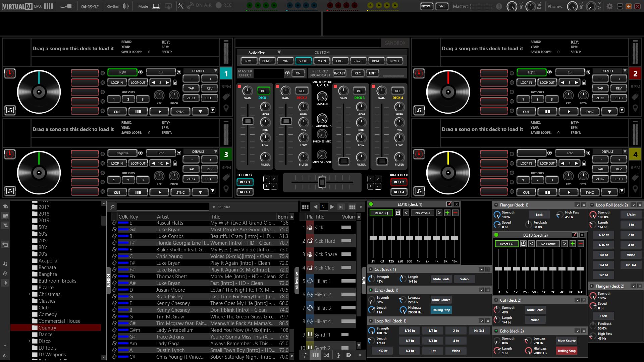
Task: Sort the file list by Artist column
Action: [182, 217]
